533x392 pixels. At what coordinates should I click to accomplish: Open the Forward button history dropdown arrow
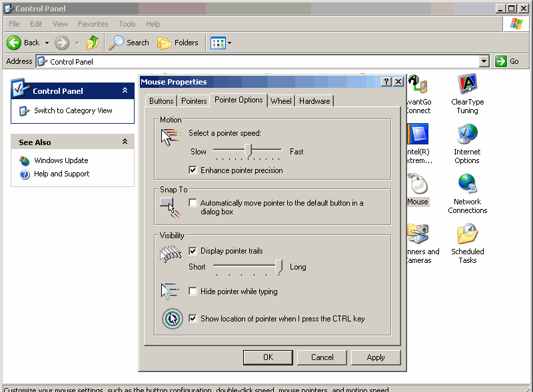point(77,43)
